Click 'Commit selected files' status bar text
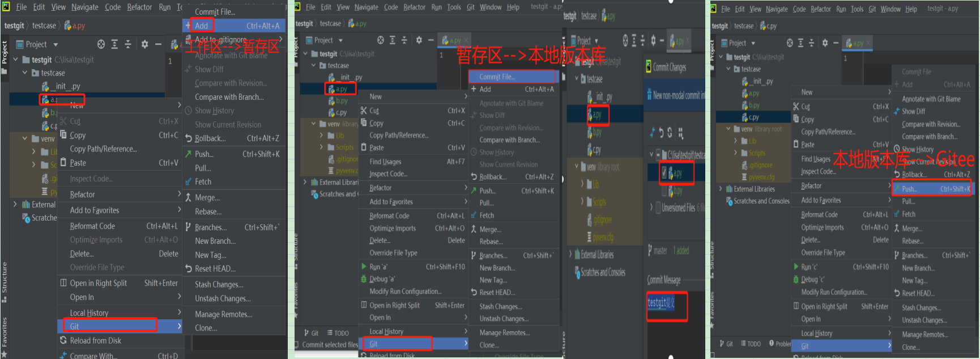 [x=330, y=344]
